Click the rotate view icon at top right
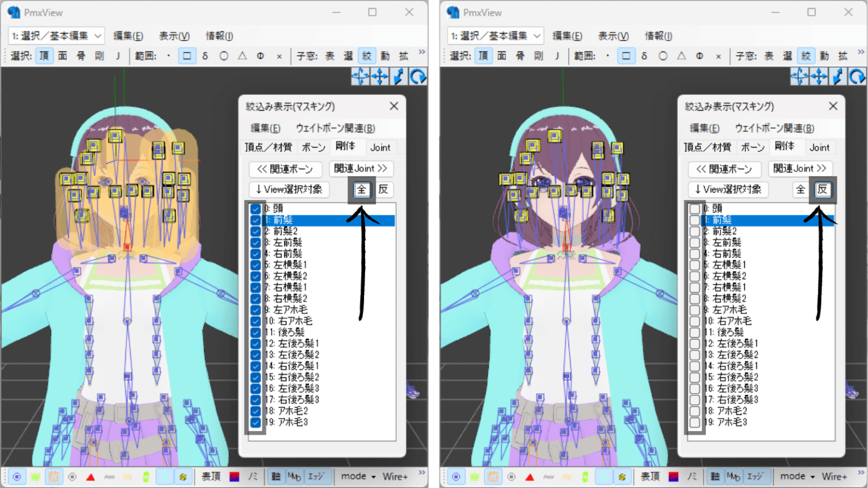Screen dimensions: 868x488 [x=418, y=76]
